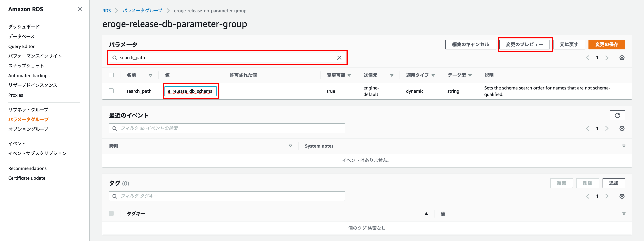Go to previous page of events
The width and height of the screenshot is (644, 241).
(x=588, y=128)
